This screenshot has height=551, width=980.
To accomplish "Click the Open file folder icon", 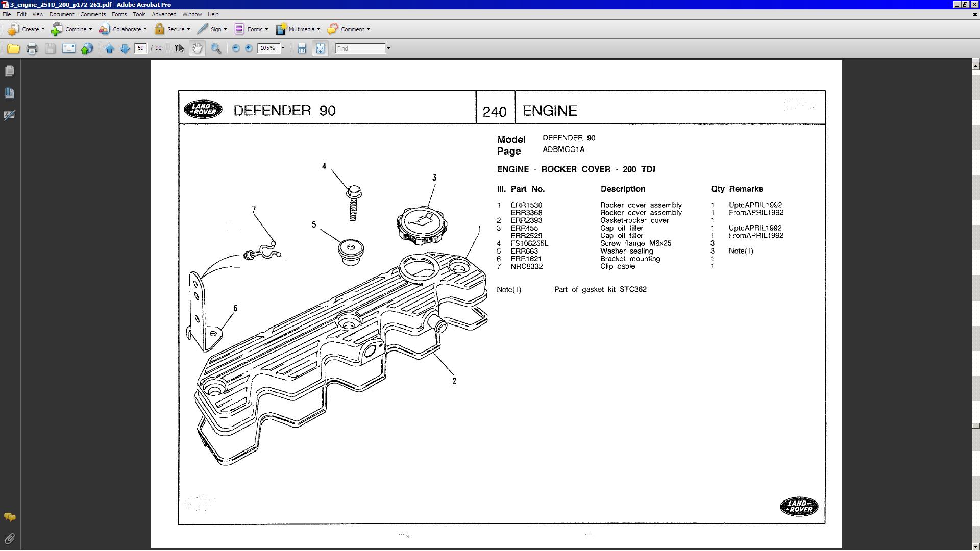I will tap(13, 48).
